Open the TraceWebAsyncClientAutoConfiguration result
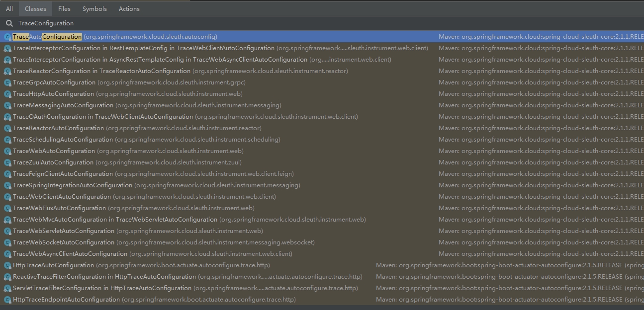The height and width of the screenshot is (310, 644). 322,254
